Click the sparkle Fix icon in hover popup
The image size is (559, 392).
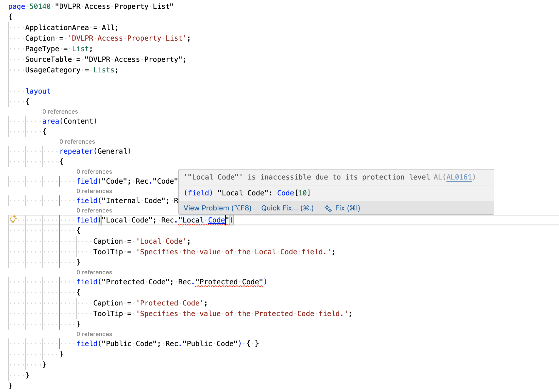click(x=328, y=208)
